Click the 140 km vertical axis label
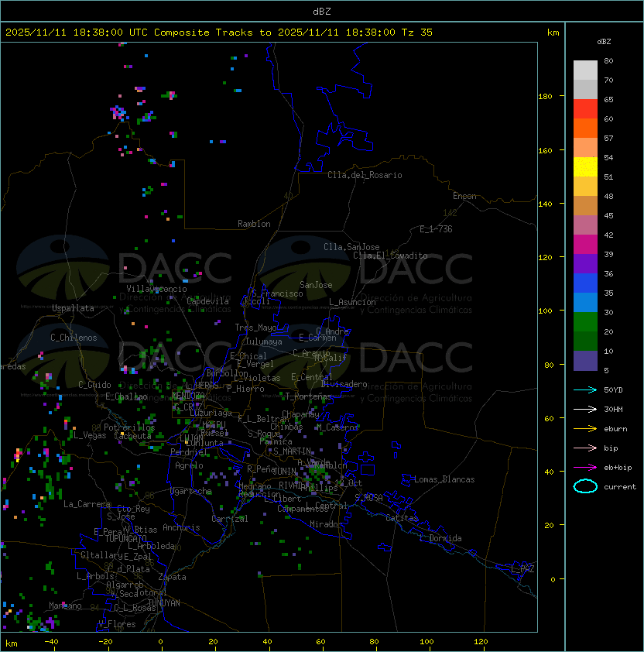 click(545, 204)
